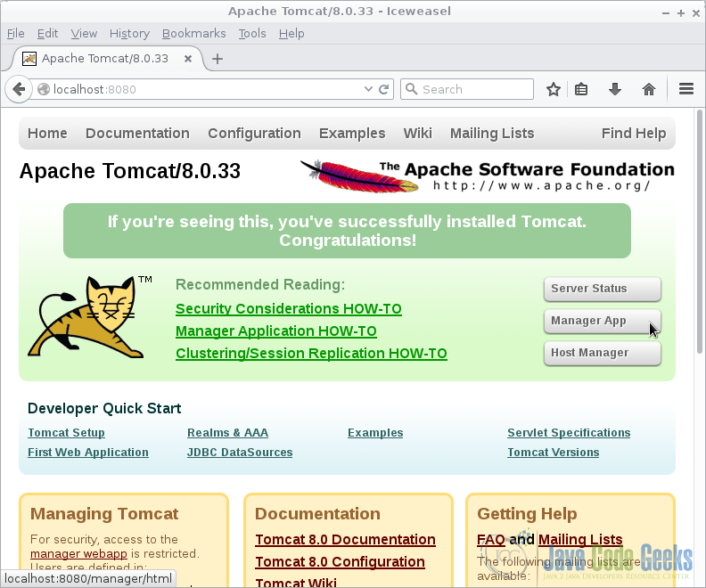Click the FAQ link under Getting Help
Image resolution: width=706 pixels, height=588 pixels.
tap(491, 539)
